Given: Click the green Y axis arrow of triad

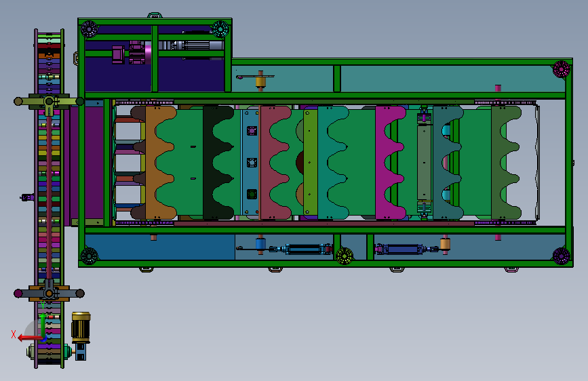Looking at the screenshot, I should (x=43, y=325).
